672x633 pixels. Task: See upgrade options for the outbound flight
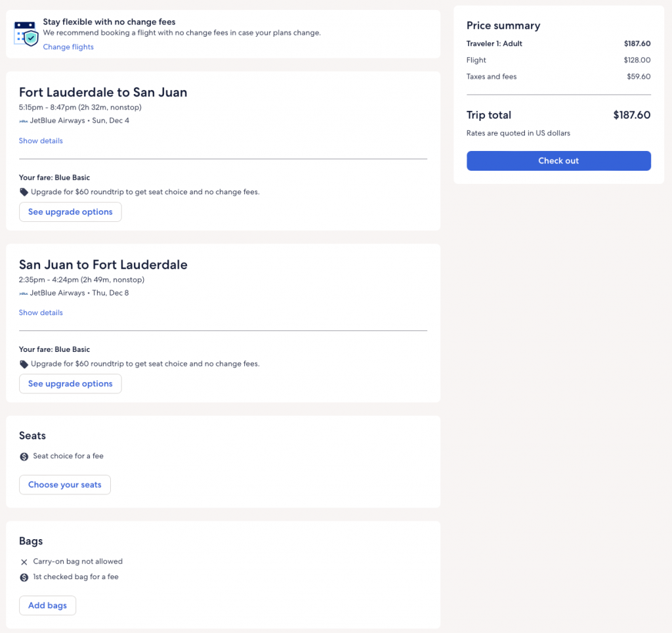70,212
